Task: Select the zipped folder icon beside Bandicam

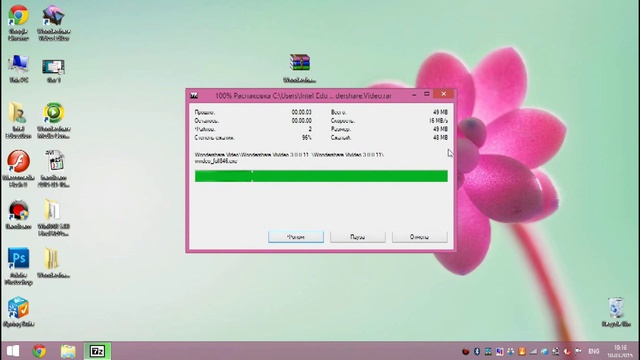Action: pyautogui.click(x=53, y=218)
